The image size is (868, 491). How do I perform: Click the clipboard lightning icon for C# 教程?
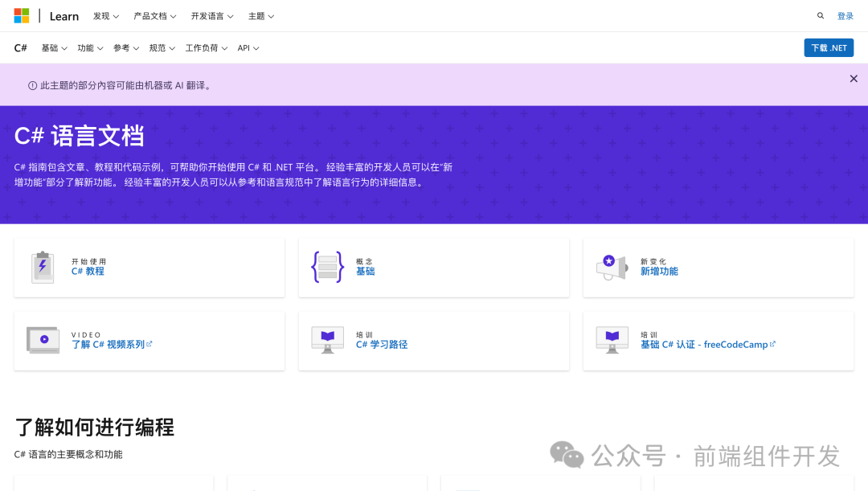click(43, 268)
